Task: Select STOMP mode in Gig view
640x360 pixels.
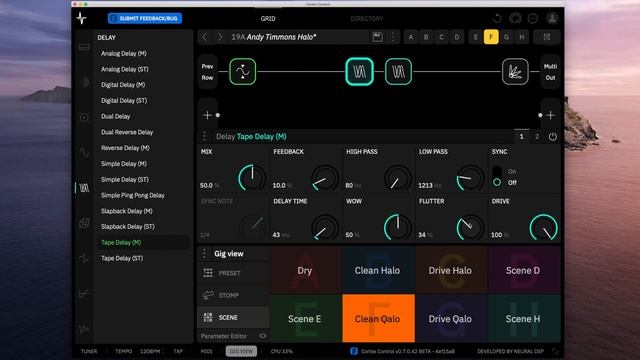Action: pyautogui.click(x=233, y=295)
